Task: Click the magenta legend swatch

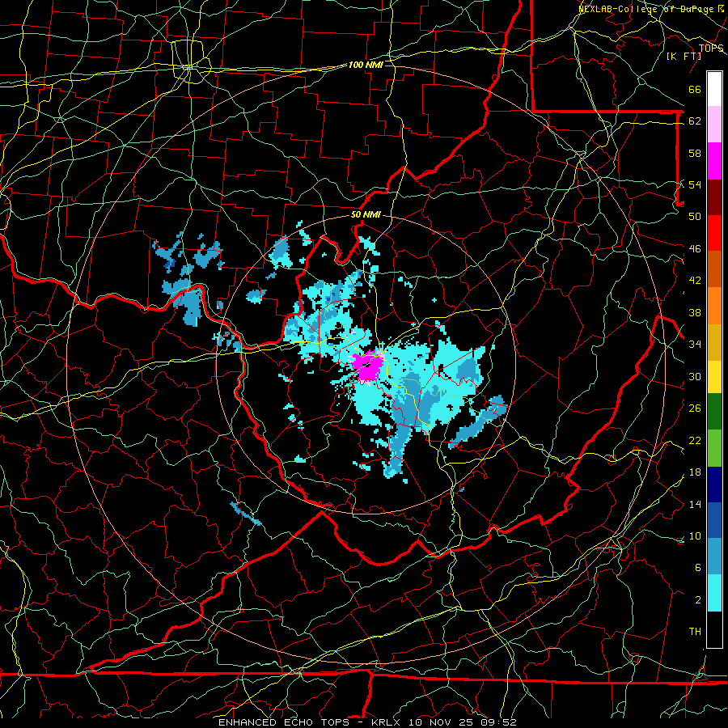Action: point(714,161)
